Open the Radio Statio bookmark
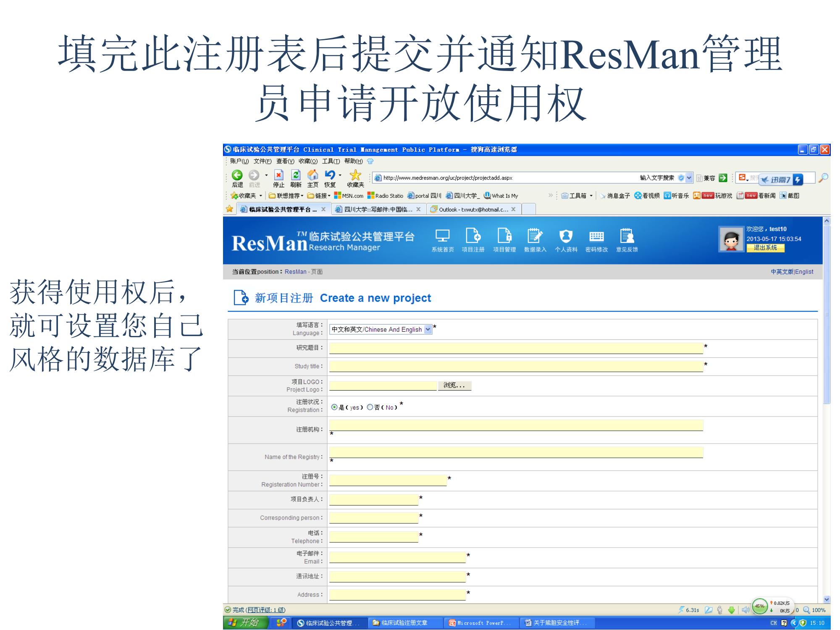Image resolution: width=840 pixels, height=630 pixels. point(385,196)
